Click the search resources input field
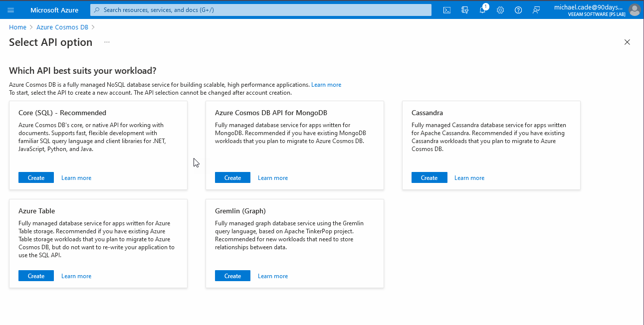Screen dimensions: 644x325 tap(259, 9)
